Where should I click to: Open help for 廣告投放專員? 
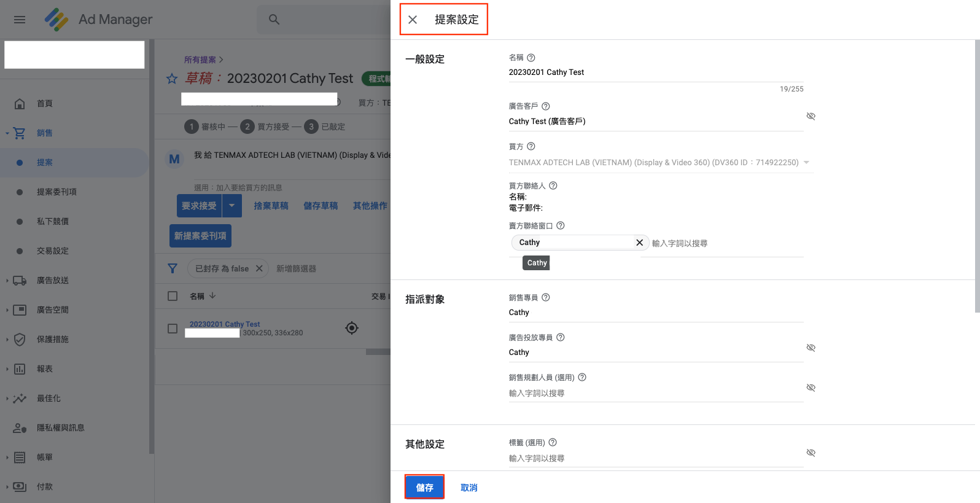tap(561, 337)
